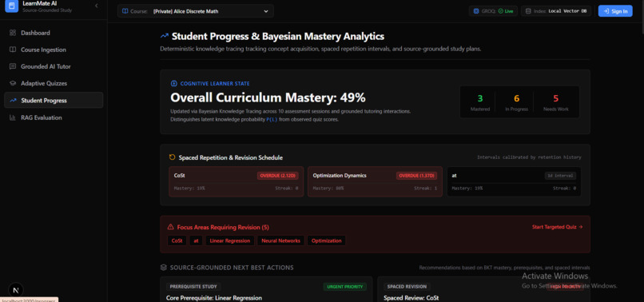
Task: Click the GROQ chip icon
Action: 476,11
